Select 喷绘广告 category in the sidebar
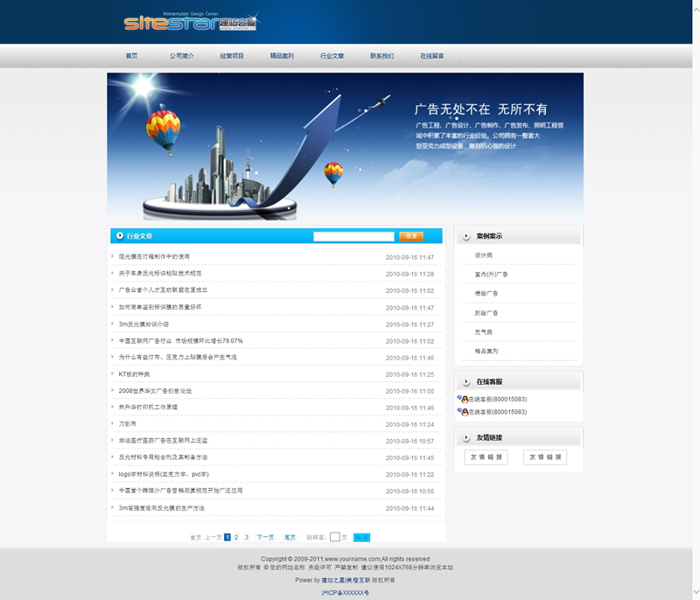This screenshot has height=600, width=700. pyautogui.click(x=486, y=294)
